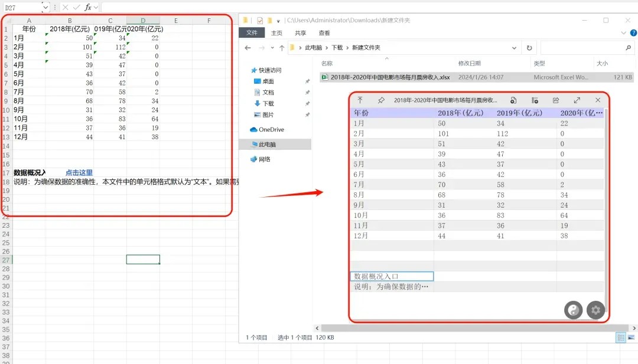This screenshot has height=364, width=638.
Task: Click the properties checkmark icon in quick access toolbar
Action: [x=260, y=20]
